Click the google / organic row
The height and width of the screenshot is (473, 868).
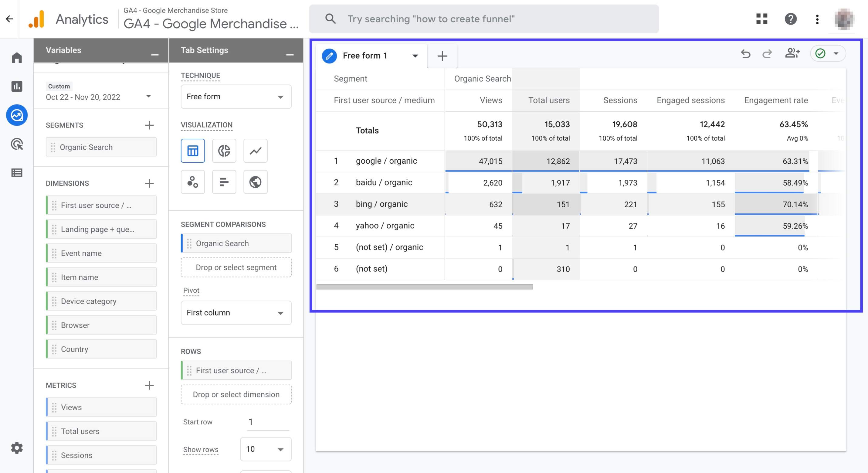pos(580,161)
